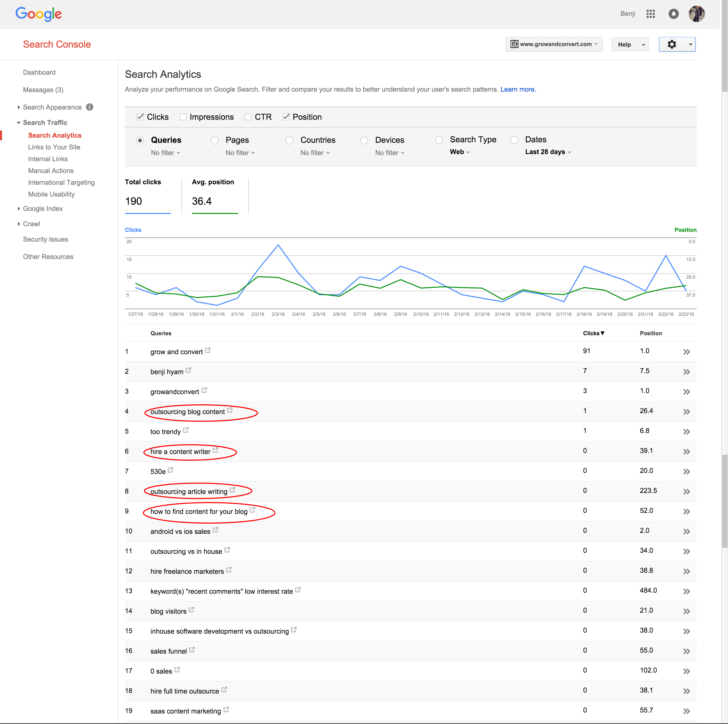Open external link icon for 'android vs ios sales'
Screen dimensions: 728x724
click(x=216, y=530)
